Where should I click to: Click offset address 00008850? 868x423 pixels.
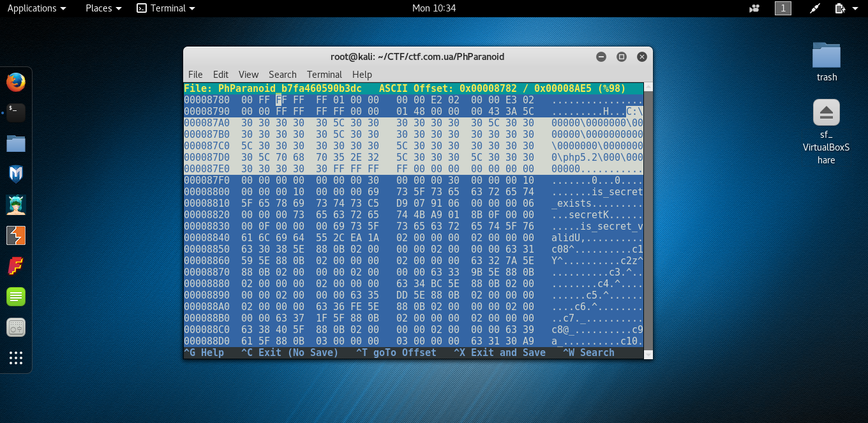(207, 249)
